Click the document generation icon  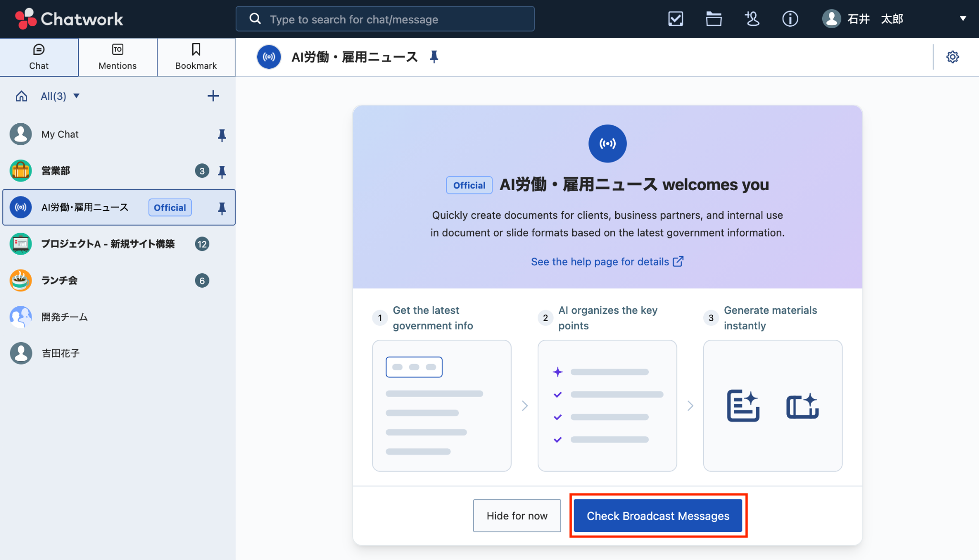(743, 406)
